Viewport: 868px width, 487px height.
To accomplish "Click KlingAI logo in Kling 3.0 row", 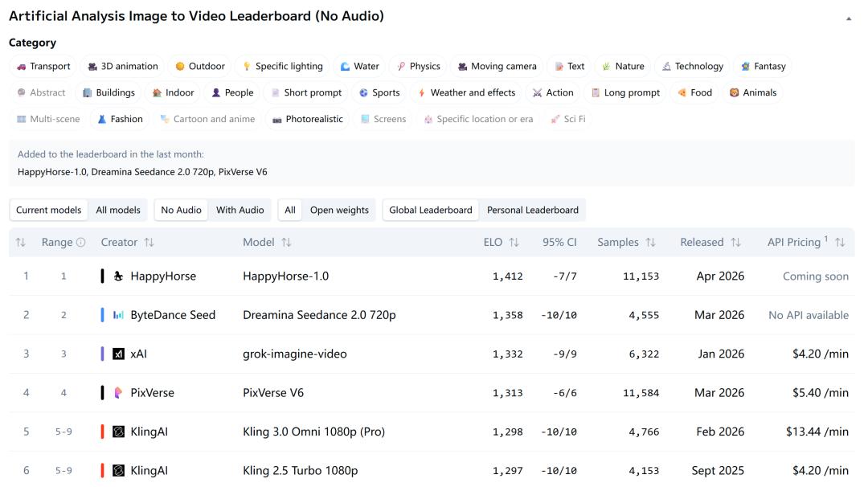I will (x=118, y=432).
